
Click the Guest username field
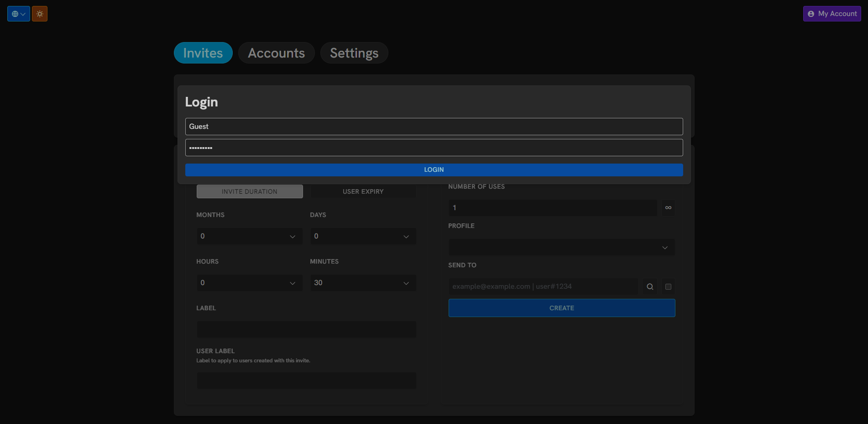[x=434, y=126]
